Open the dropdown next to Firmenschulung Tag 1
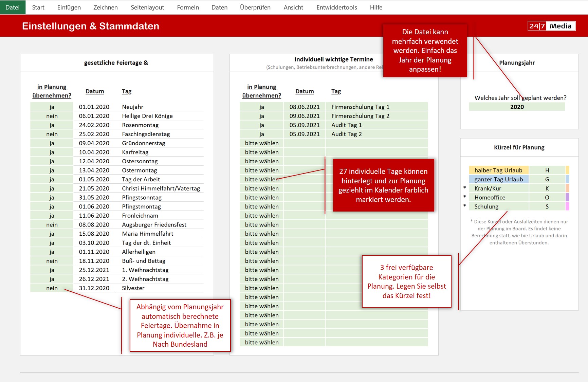This screenshot has height=382, width=588. (x=261, y=107)
